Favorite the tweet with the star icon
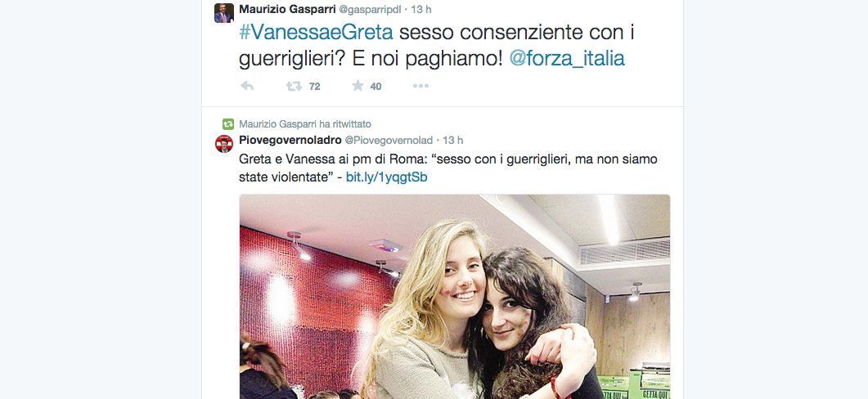This screenshot has width=868, height=399. pyautogui.click(x=358, y=85)
